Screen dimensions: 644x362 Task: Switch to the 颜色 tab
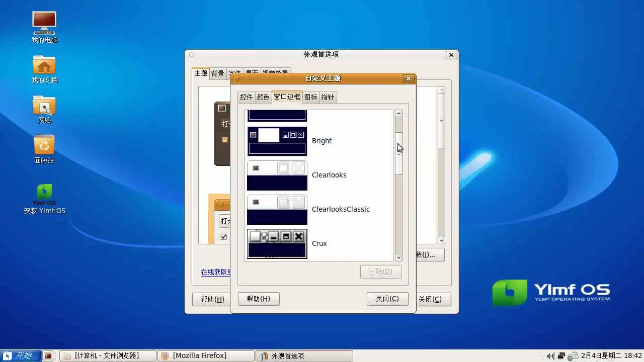pos(263,97)
